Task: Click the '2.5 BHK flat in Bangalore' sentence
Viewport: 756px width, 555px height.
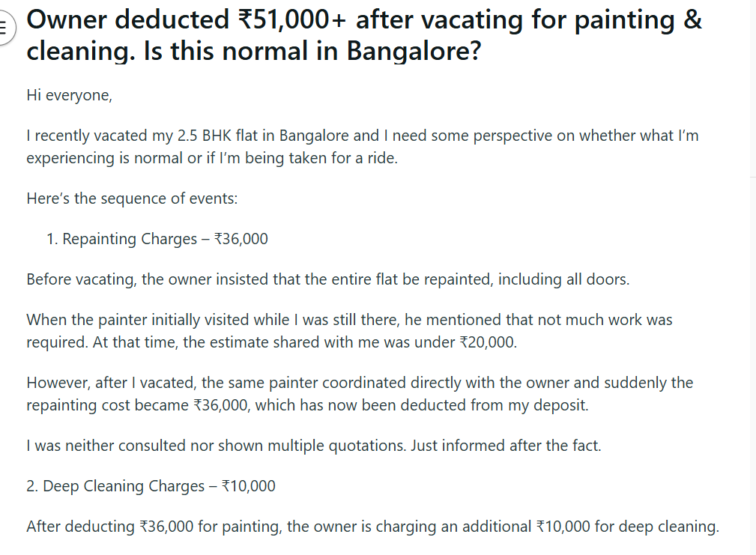Action: (363, 136)
